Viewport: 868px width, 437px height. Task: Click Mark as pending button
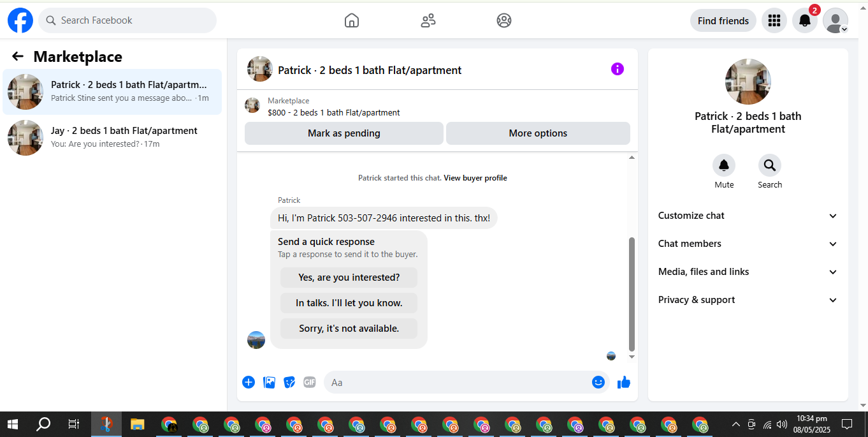click(344, 133)
